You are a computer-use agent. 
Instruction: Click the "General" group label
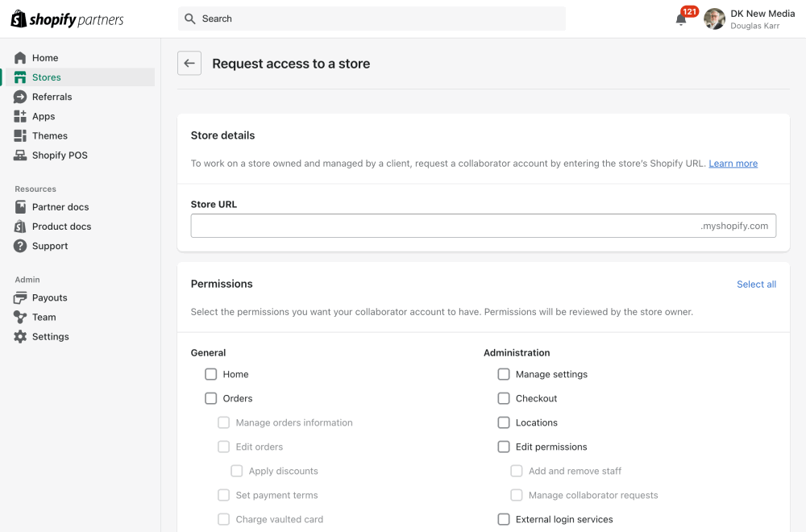click(208, 352)
